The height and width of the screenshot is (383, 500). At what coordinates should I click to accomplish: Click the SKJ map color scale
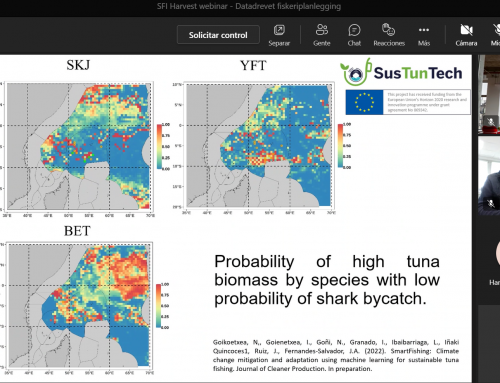coord(163,146)
